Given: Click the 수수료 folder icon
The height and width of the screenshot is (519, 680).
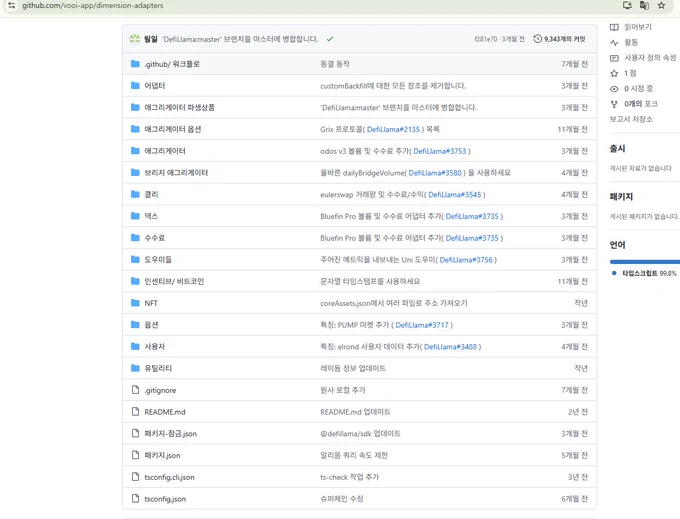Looking at the screenshot, I should [135, 238].
